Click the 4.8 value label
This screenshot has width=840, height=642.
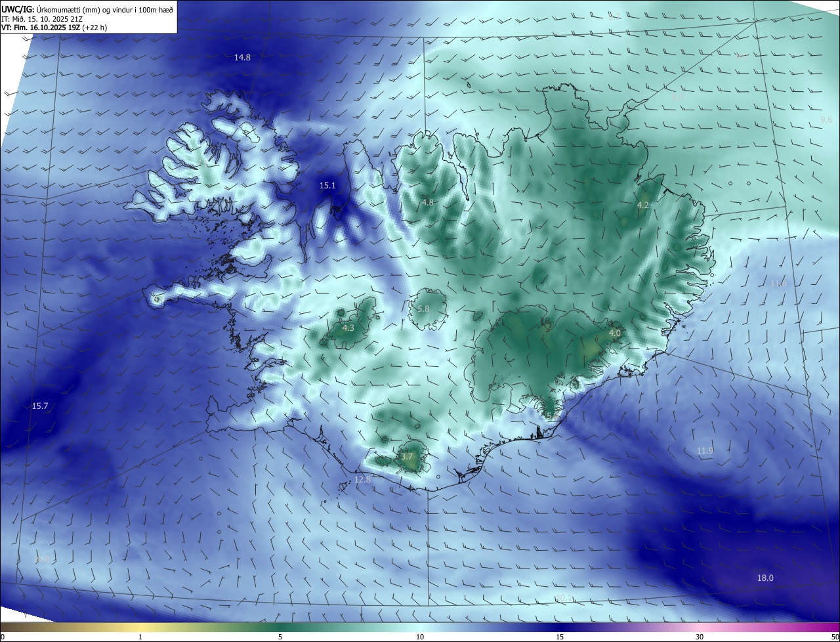coord(428,203)
